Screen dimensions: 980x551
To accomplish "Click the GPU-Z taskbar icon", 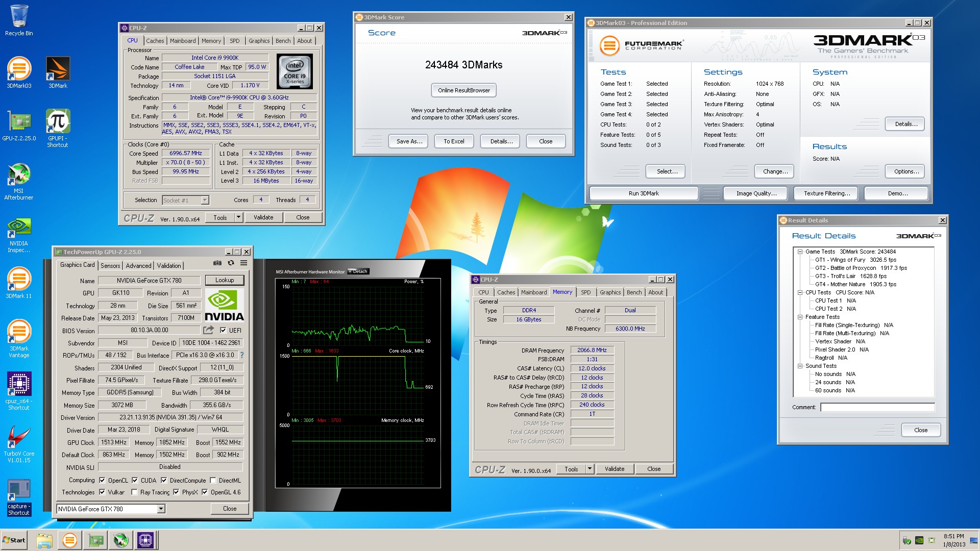I will (x=95, y=540).
